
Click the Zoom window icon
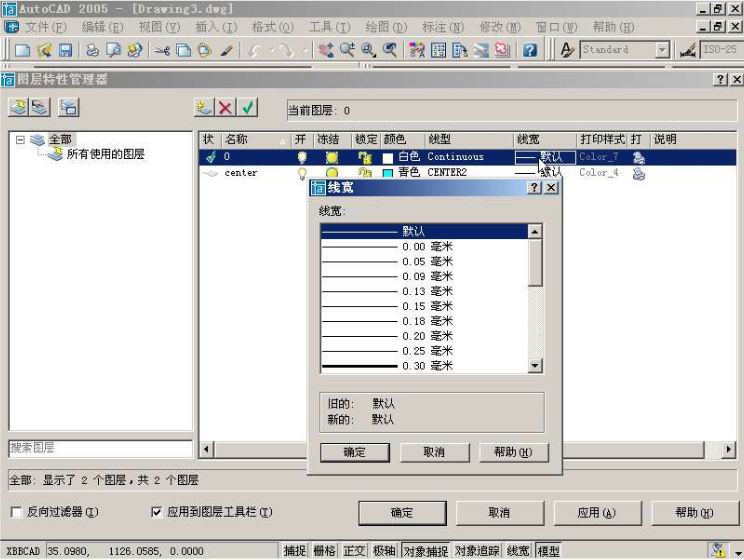click(x=369, y=49)
